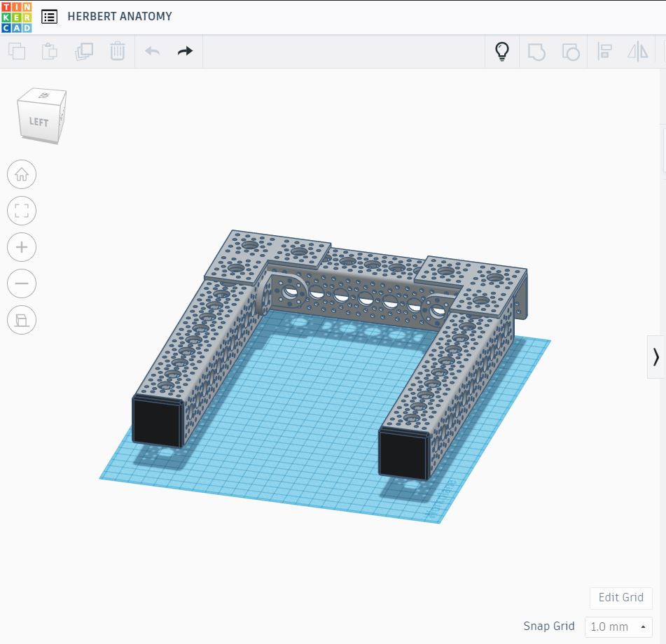
Task: Click the Fit all in view button
Action: (22, 211)
